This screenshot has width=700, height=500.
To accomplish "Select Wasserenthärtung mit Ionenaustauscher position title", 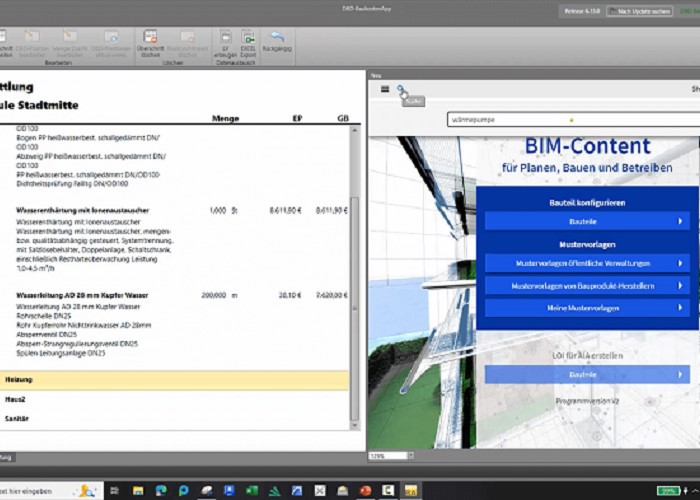I will [x=83, y=210].
